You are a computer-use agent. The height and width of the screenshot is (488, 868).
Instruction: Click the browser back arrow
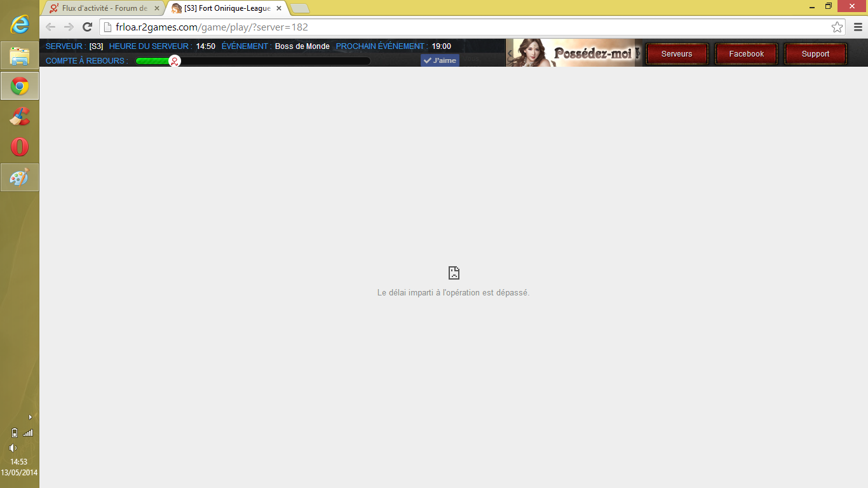pos(50,27)
